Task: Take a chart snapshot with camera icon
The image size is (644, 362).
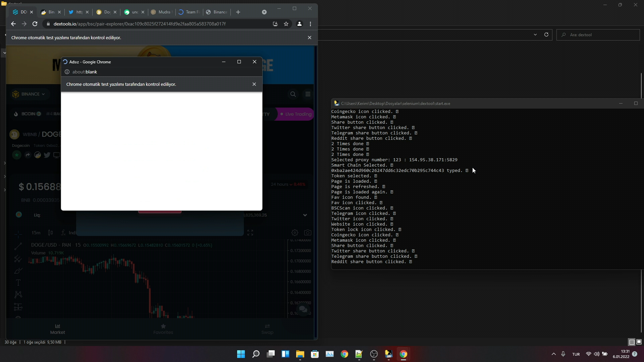Action: [x=308, y=232]
